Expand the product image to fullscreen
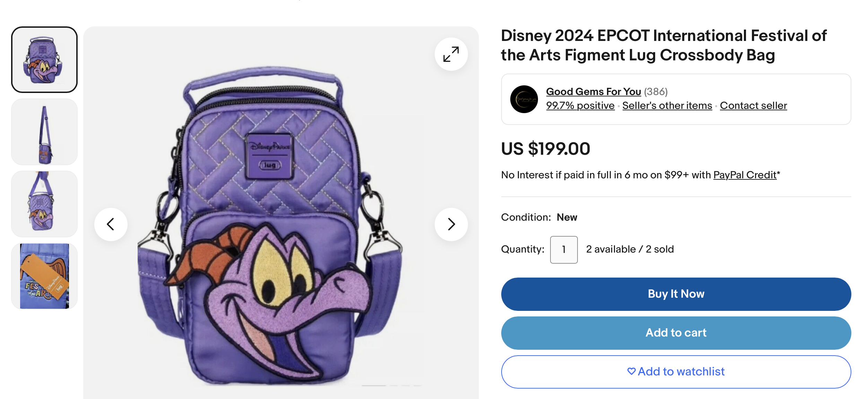Viewport: 868px width, 399px height. pos(451,54)
